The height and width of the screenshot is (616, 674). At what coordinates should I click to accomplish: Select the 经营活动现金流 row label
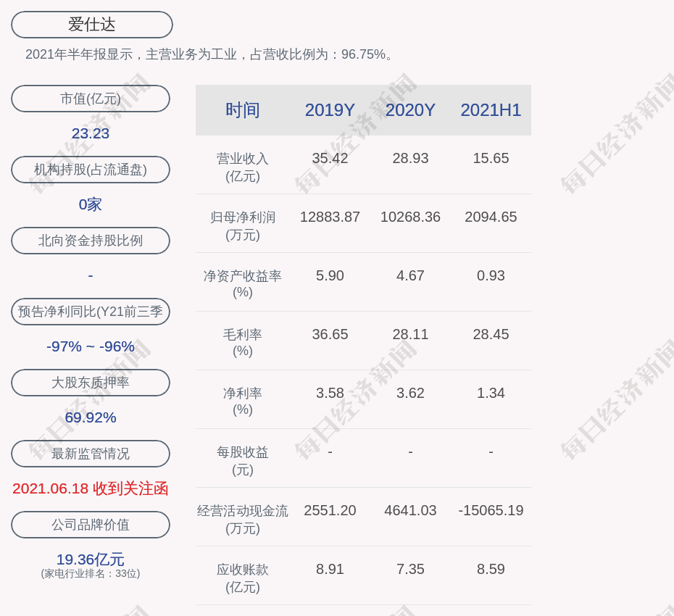[243, 519]
